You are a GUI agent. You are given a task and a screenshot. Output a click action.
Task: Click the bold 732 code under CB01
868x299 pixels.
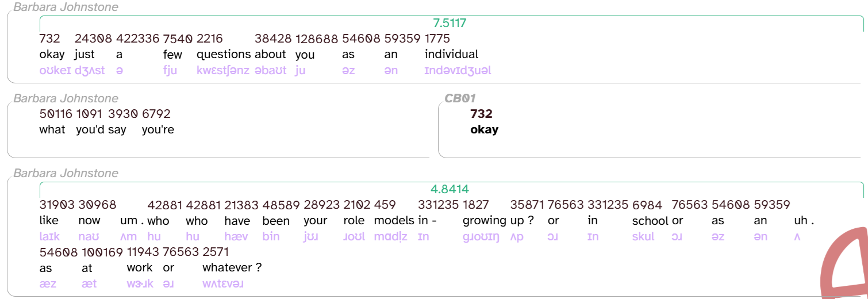pos(481,114)
